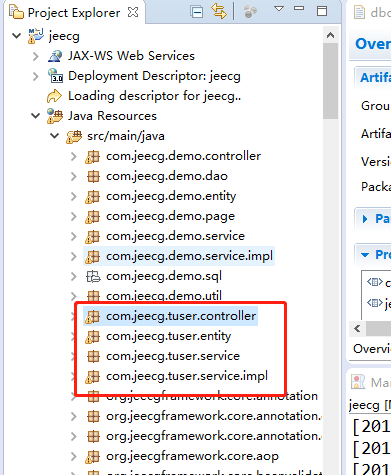The height and width of the screenshot is (475, 391).
Task: Select Loading descriptor for jeecg.. item
Action: click(154, 96)
